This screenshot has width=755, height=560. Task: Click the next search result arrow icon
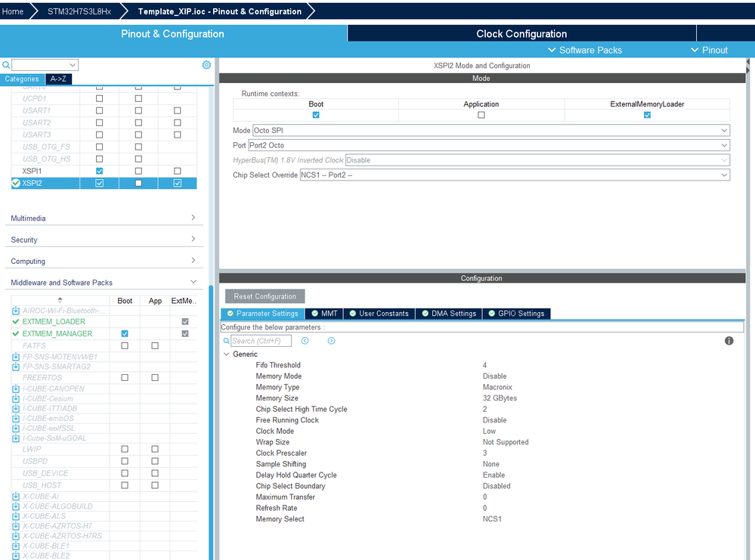click(x=330, y=341)
